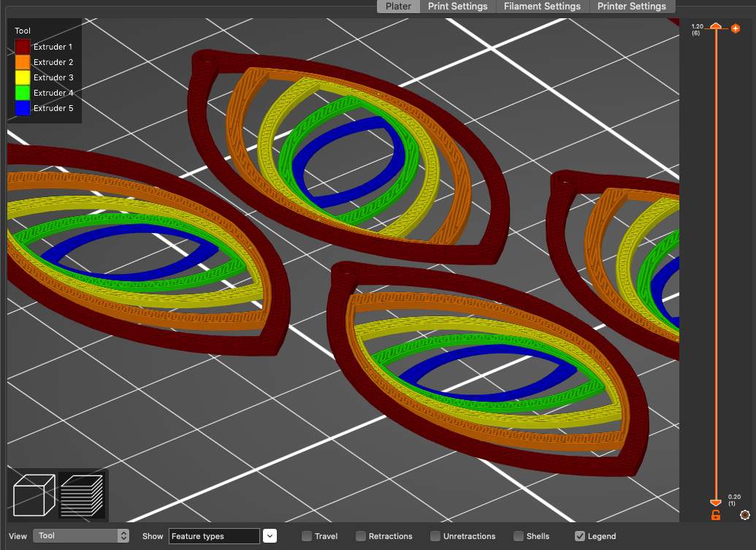Click the Extruder 5 blue color swatch
This screenshot has height=550, width=756.
point(21,108)
